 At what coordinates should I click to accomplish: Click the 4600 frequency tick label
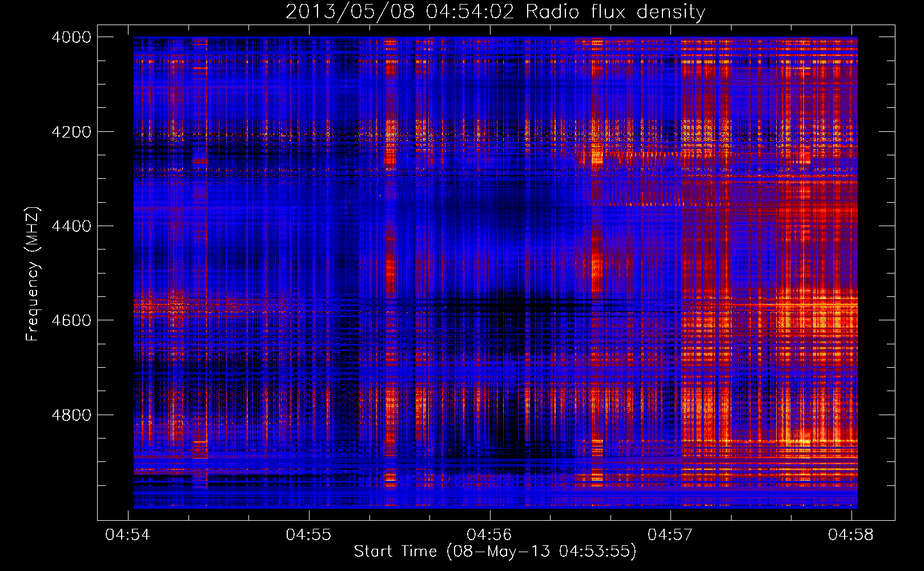(x=71, y=320)
